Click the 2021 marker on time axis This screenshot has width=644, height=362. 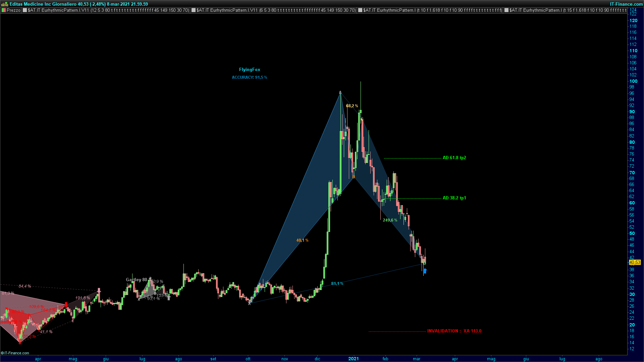(x=354, y=359)
